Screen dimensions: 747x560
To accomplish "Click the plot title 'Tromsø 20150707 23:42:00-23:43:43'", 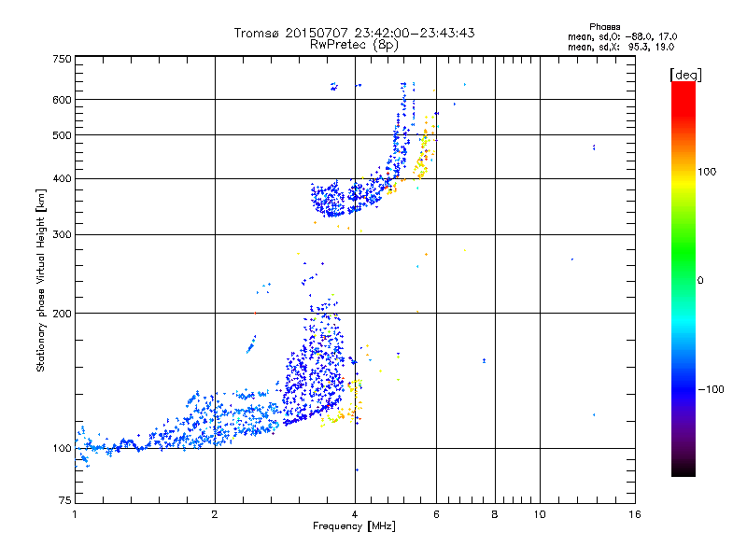I will (x=354, y=33).
